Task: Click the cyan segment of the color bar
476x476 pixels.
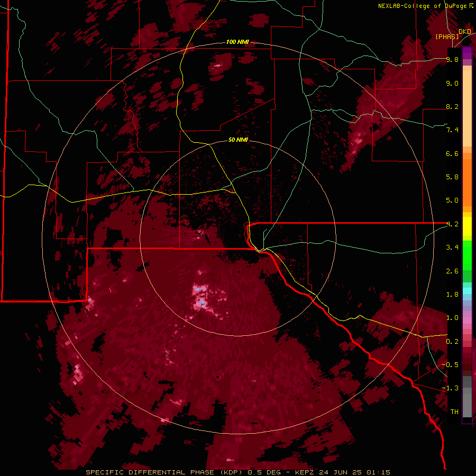Action: 467,291
